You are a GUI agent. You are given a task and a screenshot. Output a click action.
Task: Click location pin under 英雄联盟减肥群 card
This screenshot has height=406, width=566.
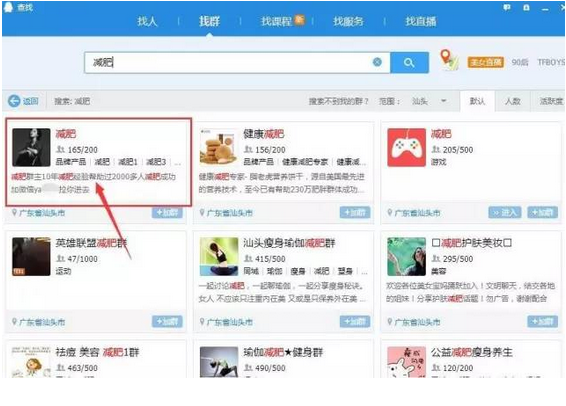[x=14, y=322]
